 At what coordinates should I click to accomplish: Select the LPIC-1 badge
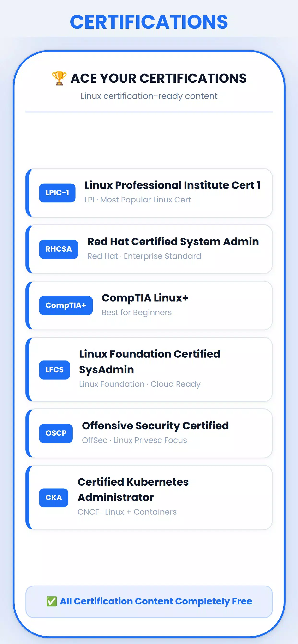57,193
